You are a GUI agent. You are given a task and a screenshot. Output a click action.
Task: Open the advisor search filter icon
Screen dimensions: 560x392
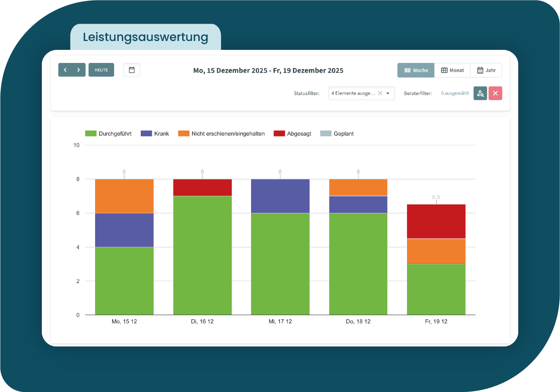click(480, 93)
